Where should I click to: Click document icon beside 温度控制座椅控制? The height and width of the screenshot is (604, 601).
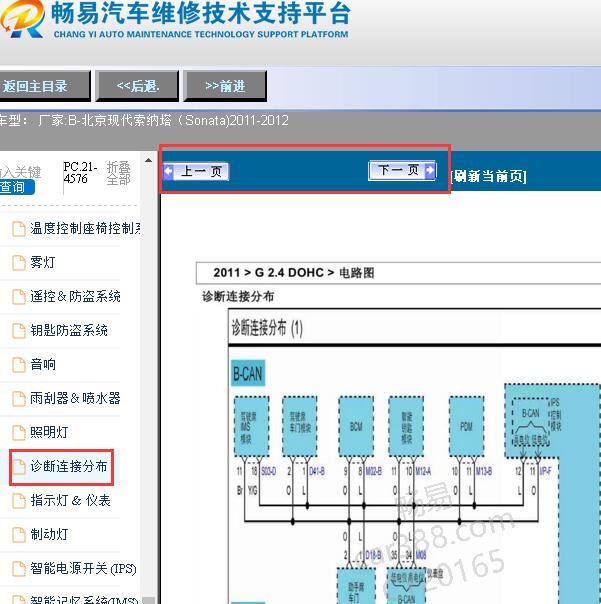(x=18, y=229)
